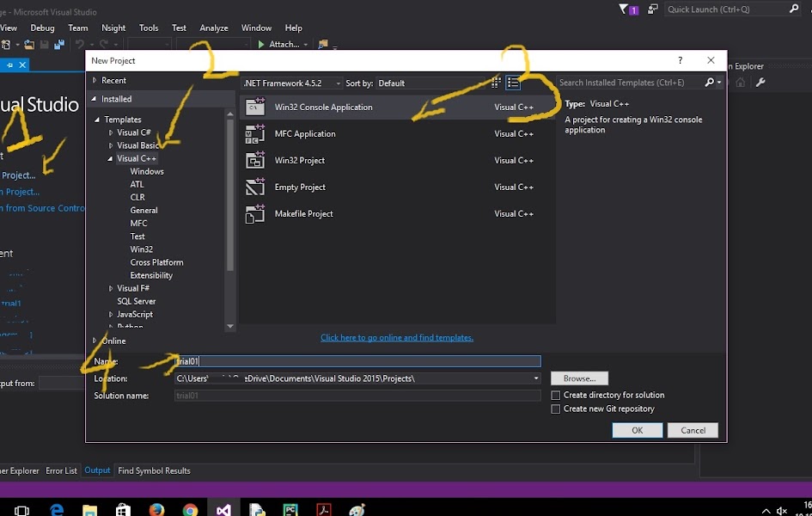Enable Create directory for solution checkbox

tap(556, 396)
